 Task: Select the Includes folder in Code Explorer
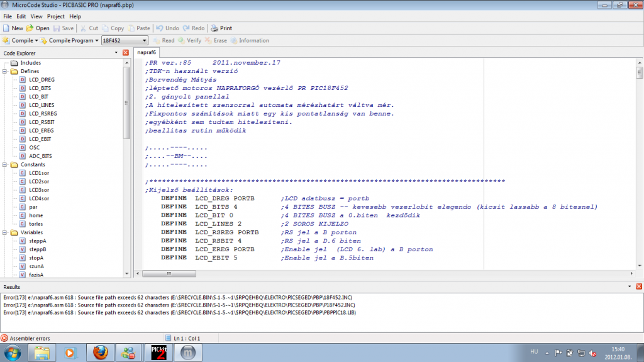(26, 63)
